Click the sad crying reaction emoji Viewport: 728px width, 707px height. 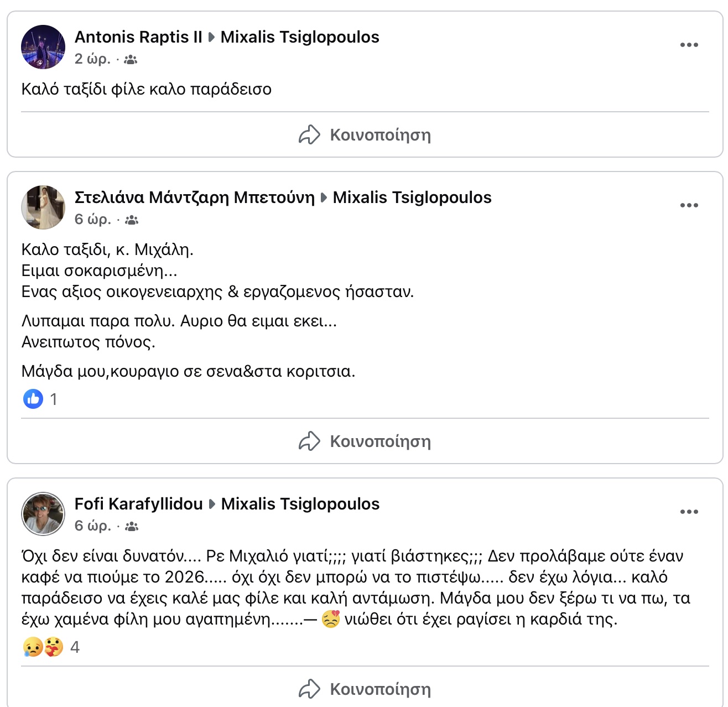coord(32,647)
